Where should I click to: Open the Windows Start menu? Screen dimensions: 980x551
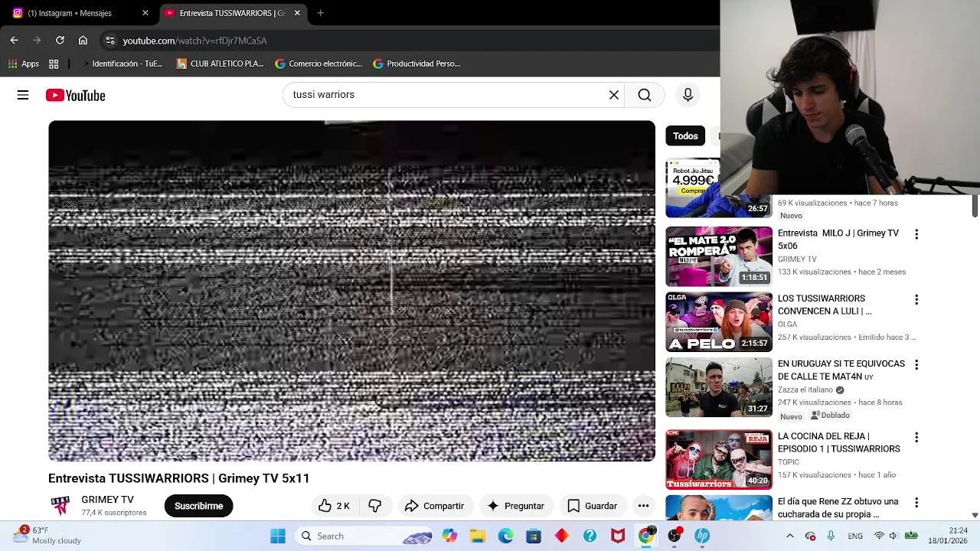[x=278, y=536]
